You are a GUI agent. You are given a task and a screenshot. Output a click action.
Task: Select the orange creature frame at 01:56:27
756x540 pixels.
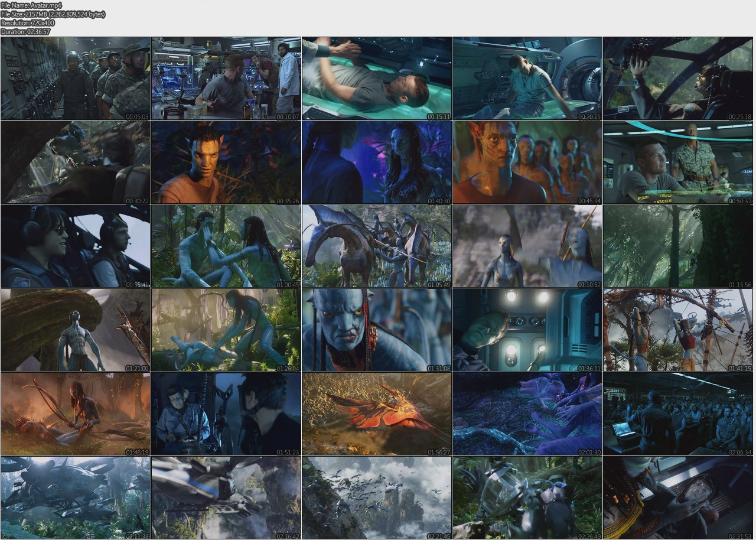(377, 414)
